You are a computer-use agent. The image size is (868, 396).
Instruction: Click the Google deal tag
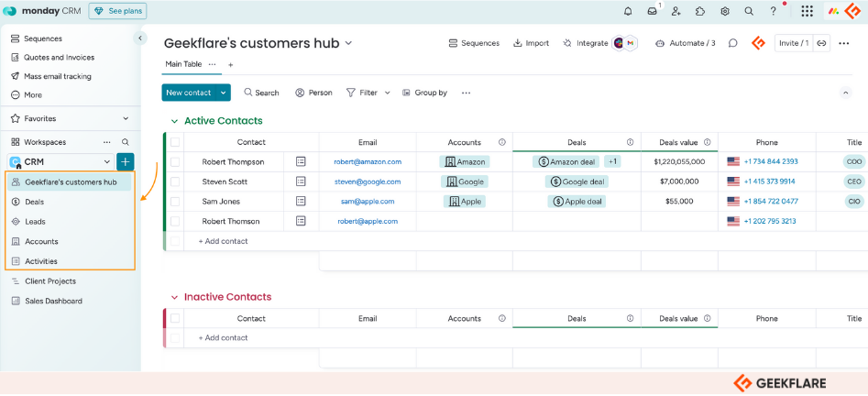(577, 181)
